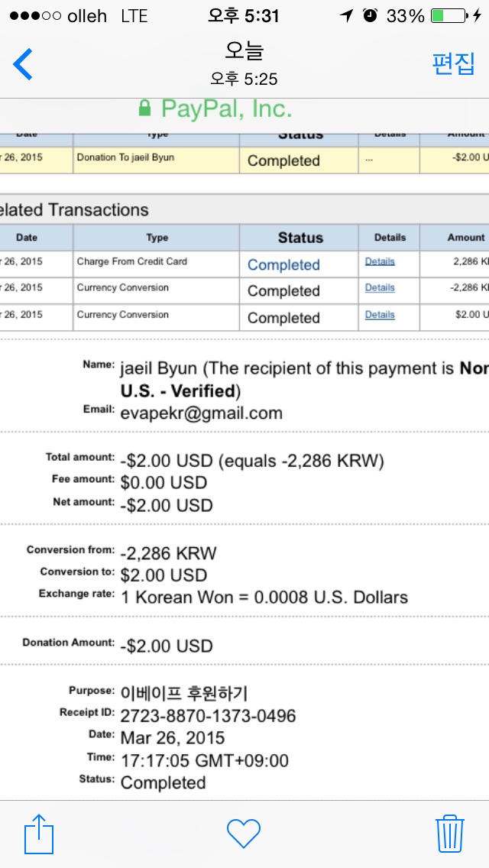Open the share sheet icon
The width and height of the screenshot is (489, 868).
point(39,833)
